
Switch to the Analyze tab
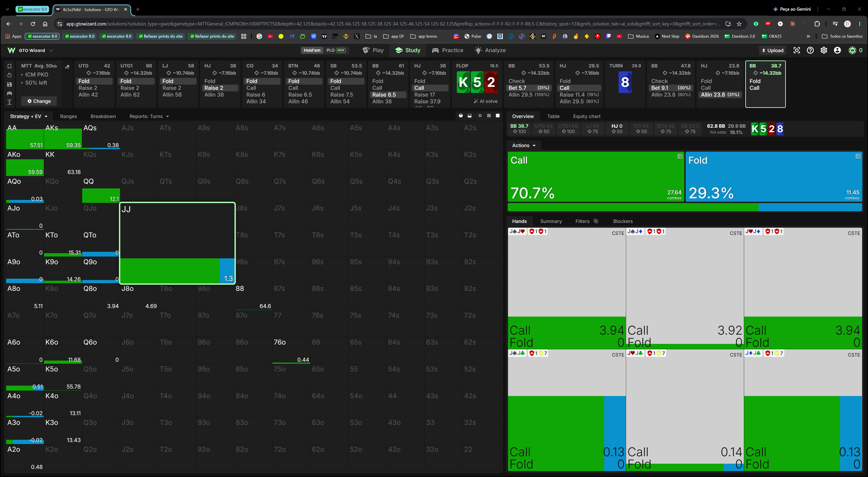coord(490,50)
